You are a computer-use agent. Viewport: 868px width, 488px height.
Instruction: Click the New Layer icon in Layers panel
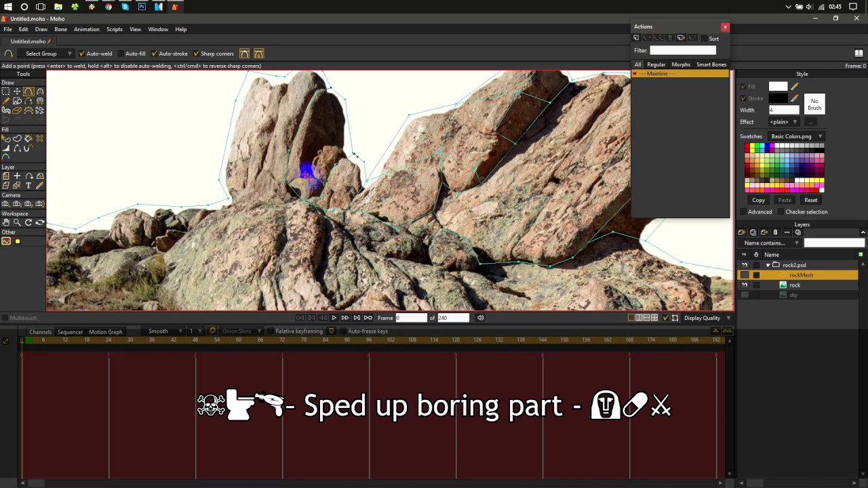click(x=742, y=232)
